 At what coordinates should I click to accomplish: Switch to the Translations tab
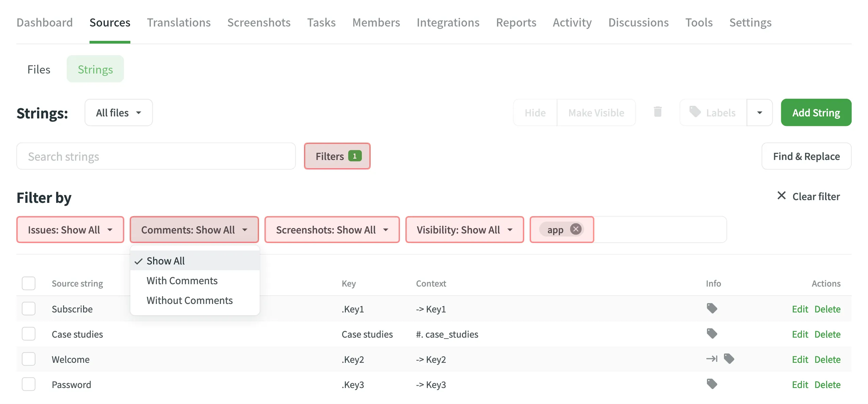pos(179,22)
